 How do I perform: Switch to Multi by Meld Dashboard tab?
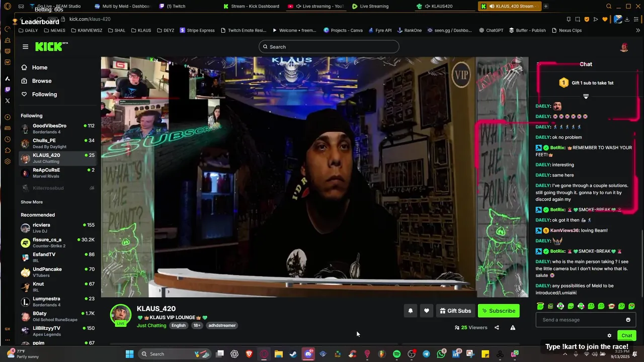point(122,7)
